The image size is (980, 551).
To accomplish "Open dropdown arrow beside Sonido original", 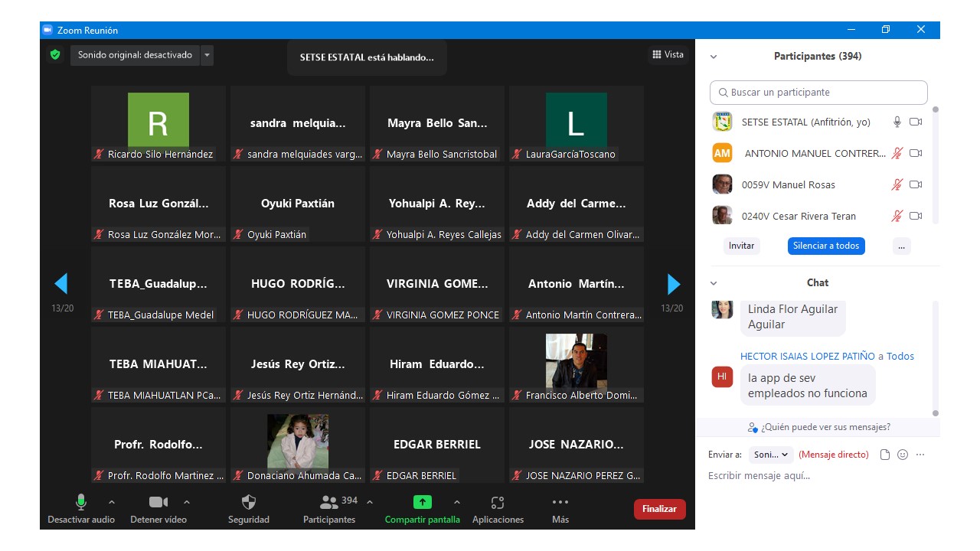I will (207, 55).
